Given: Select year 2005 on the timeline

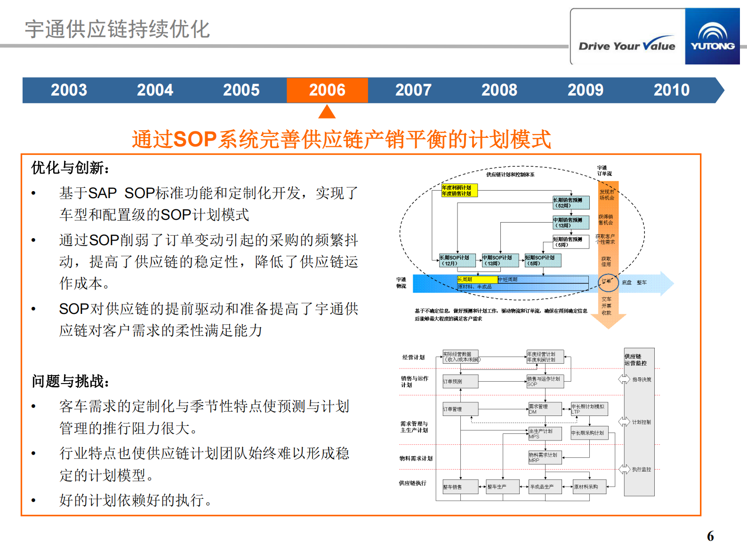Looking at the screenshot, I should coord(241,90).
